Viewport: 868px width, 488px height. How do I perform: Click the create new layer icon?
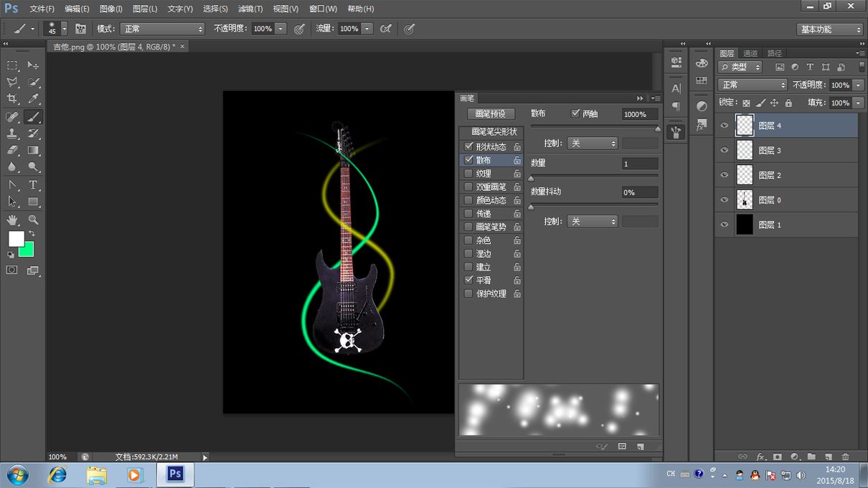tap(828, 456)
